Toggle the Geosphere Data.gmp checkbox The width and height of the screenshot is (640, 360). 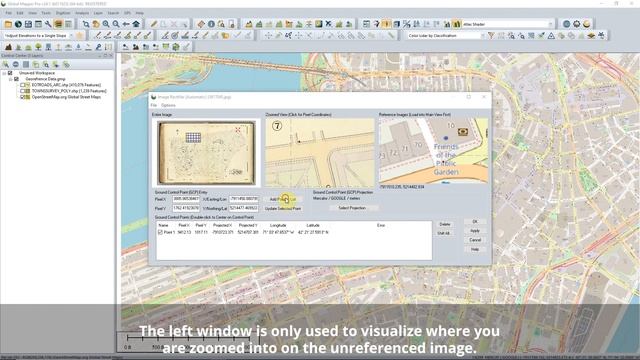17,79
